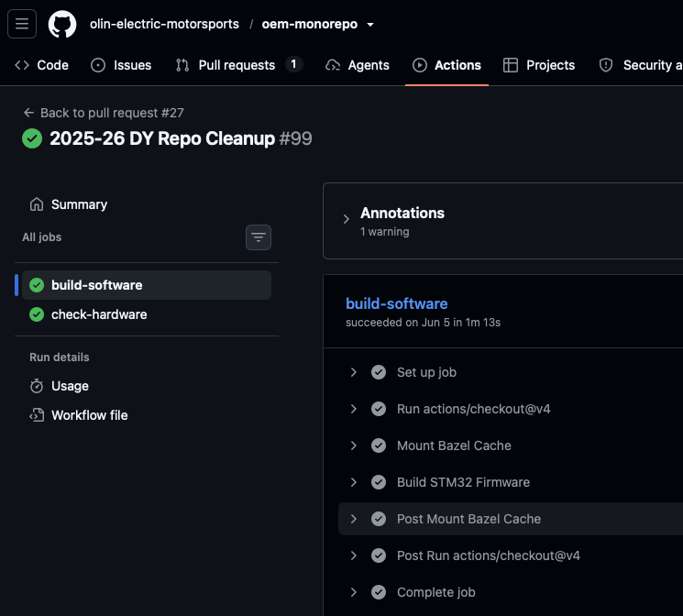Switch to the Issues tab

point(121,65)
